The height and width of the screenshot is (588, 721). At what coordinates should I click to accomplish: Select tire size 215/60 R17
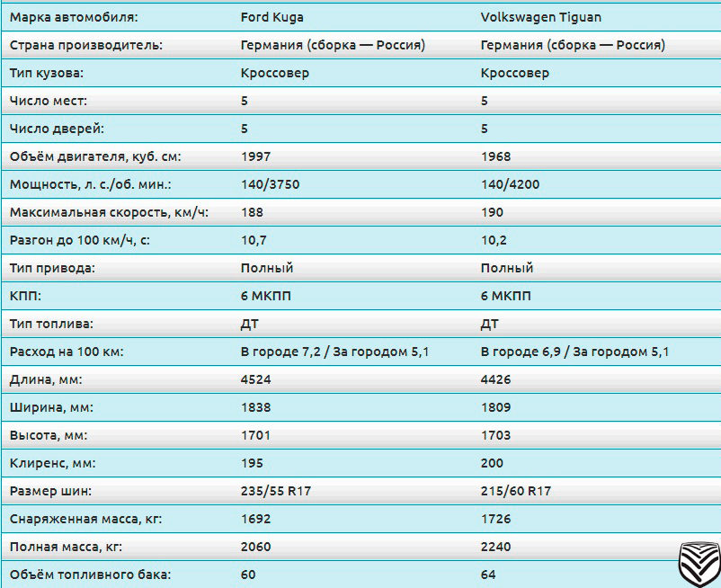click(516, 492)
